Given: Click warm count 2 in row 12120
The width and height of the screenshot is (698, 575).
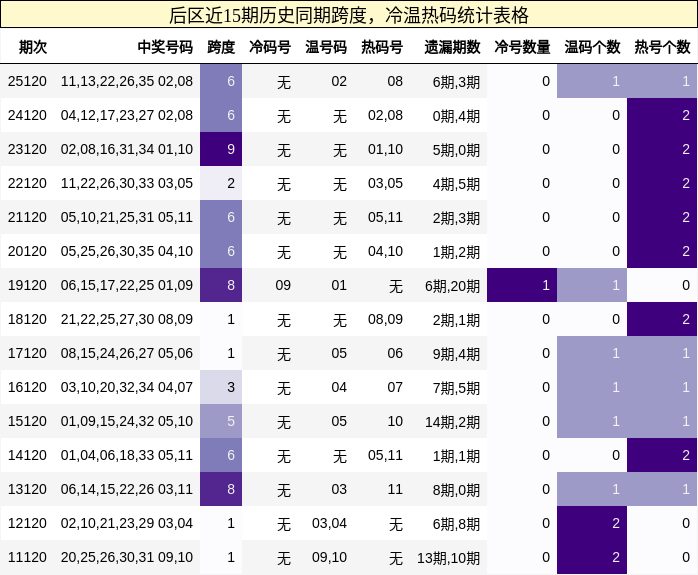Looking at the screenshot, I should pyautogui.click(x=592, y=523).
